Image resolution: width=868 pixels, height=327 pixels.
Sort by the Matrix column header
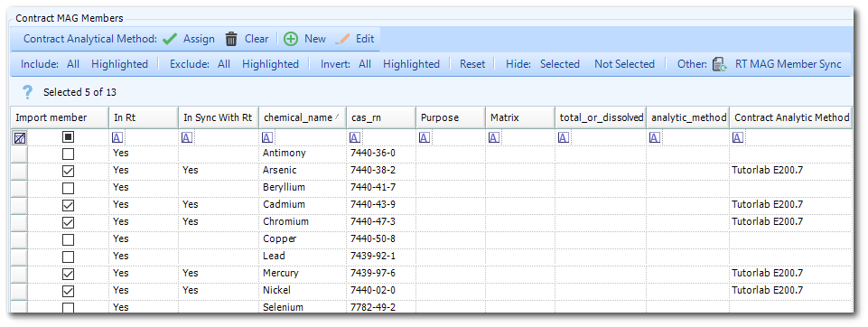click(520, 117)
